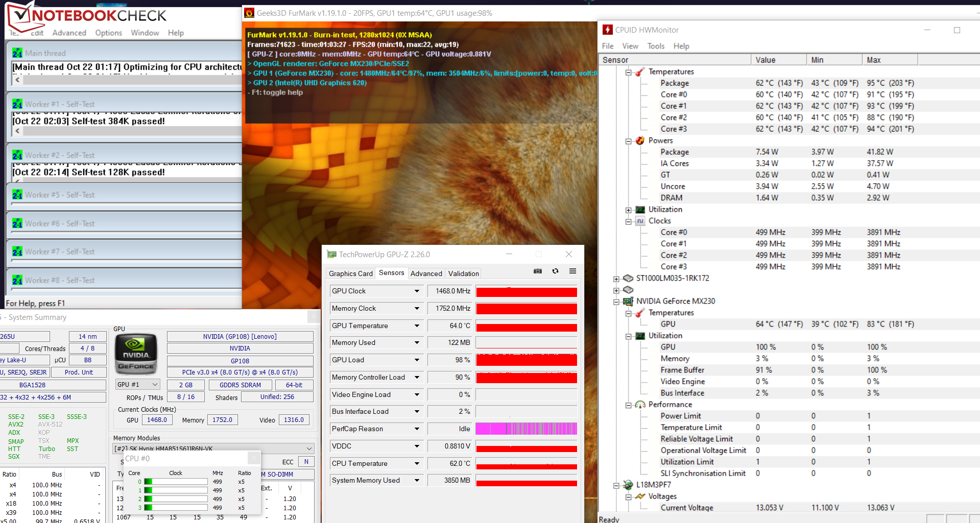This screenshot has width=980, height=523.
Task: Open the Window menu in Prime95
Action: coord(145,33)
